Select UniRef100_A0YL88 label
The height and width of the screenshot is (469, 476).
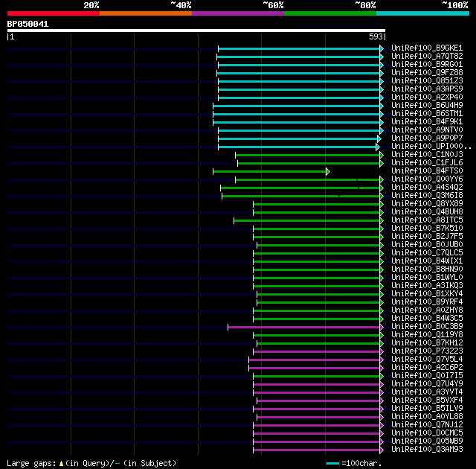(x=427, y=417)
